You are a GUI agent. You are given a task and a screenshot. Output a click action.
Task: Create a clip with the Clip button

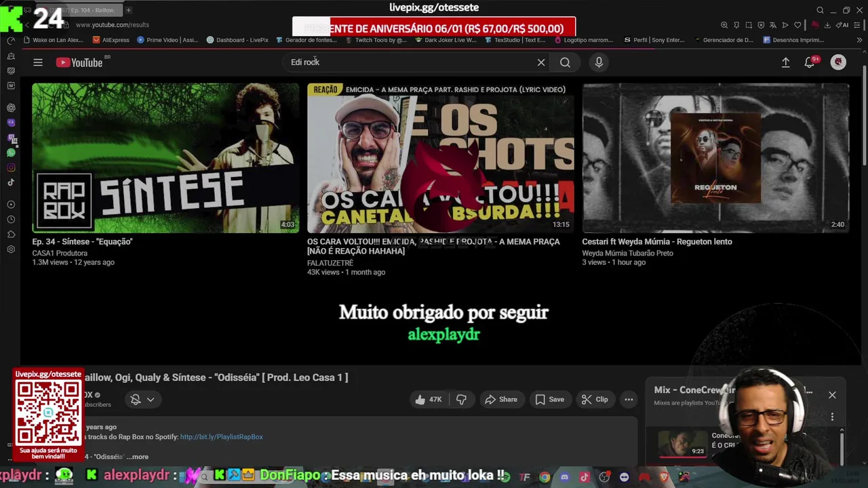click(x=595, y=399)
